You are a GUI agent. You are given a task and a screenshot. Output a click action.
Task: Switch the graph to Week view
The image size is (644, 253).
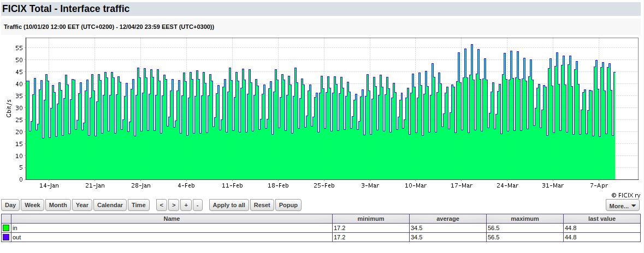[32, 205]
